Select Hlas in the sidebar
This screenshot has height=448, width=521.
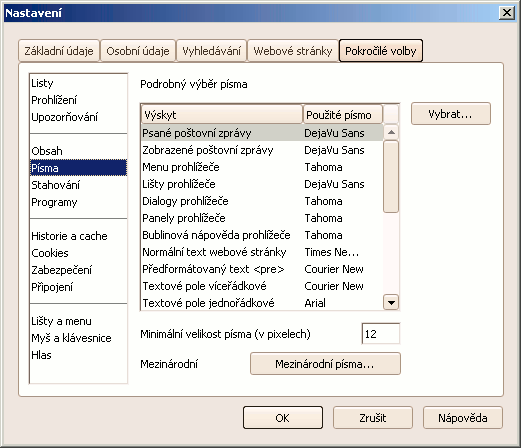point(78,355)
